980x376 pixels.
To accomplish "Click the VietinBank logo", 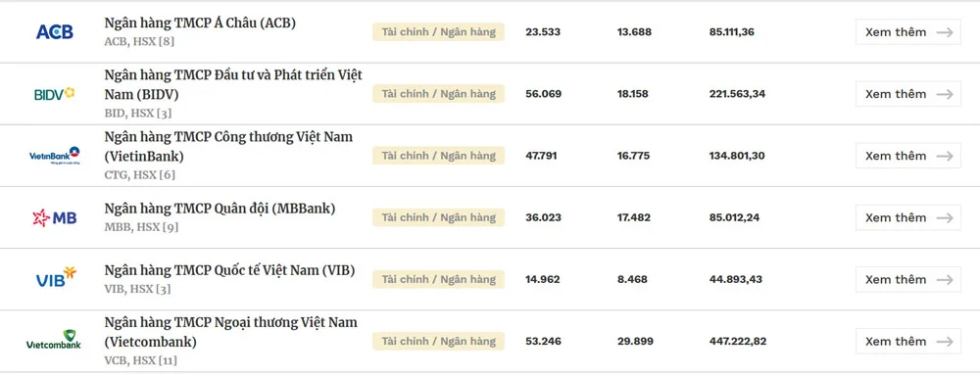I will [x=54, y=156].
